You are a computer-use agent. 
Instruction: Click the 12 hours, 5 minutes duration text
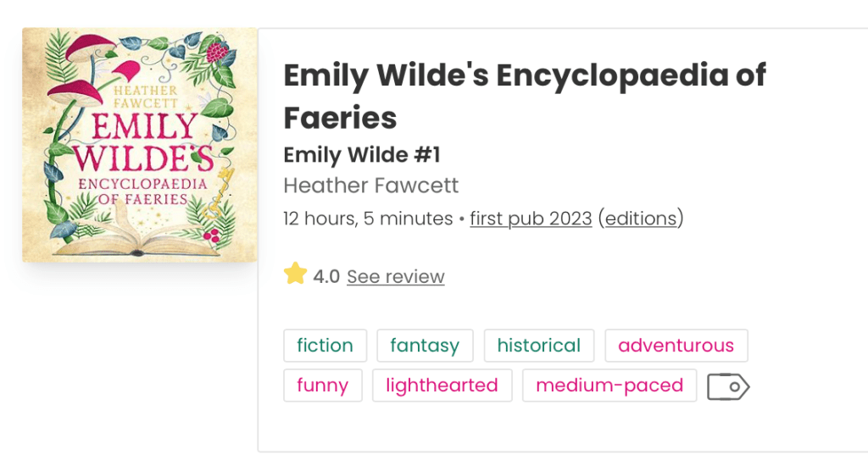point(368,219)
